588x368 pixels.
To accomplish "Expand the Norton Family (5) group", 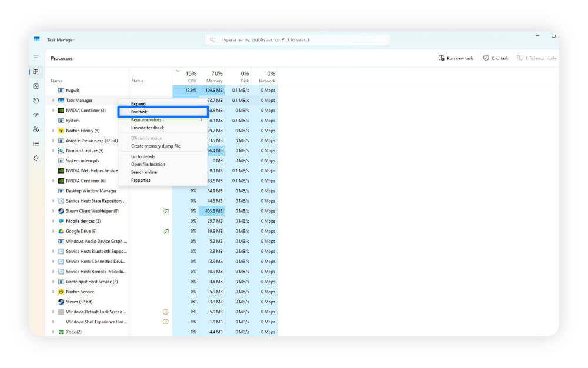I will (53, 131).
